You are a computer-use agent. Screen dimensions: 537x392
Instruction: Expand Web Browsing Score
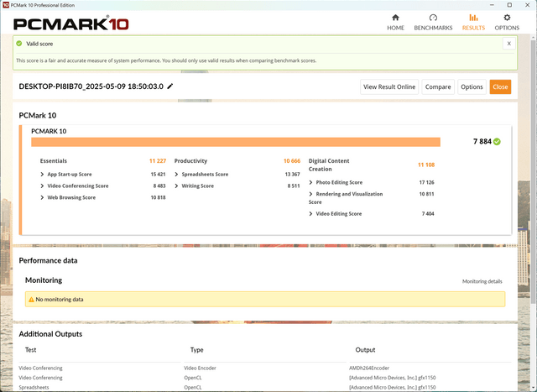click(x=42, y=198)
